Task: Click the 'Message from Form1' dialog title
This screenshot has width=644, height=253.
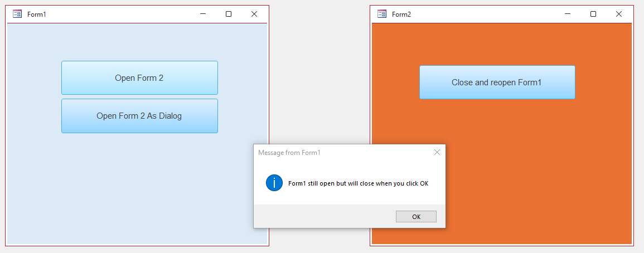Action: (289, 153)
